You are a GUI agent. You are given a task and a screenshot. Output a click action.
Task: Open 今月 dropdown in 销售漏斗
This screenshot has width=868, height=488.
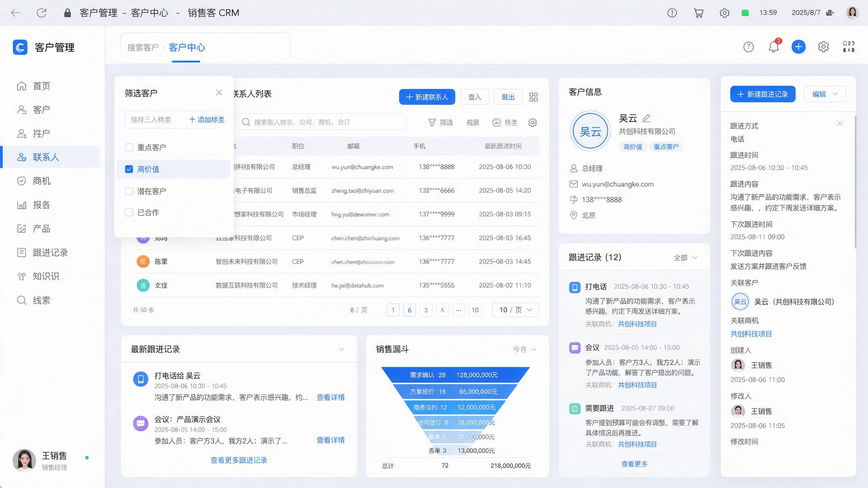[x=525, y=349]
